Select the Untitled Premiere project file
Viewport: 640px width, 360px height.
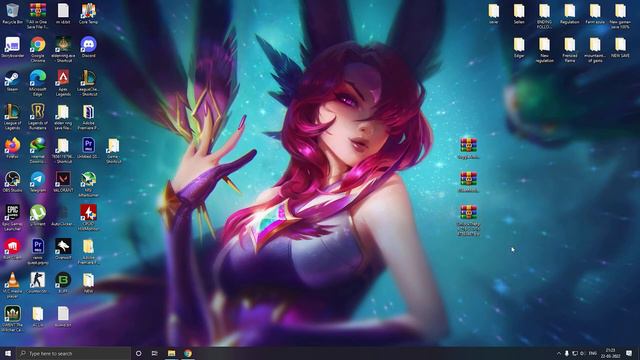(88, 148)
